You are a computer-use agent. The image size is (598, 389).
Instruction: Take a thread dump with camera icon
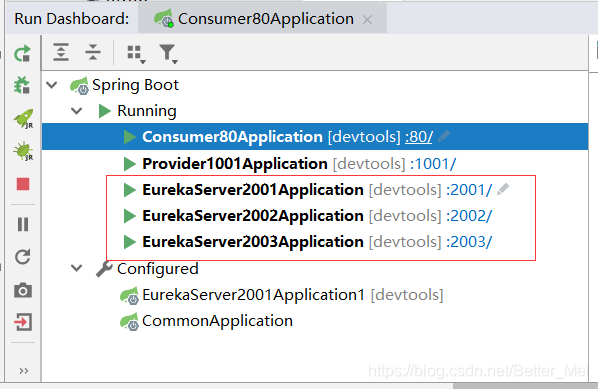click(23, 290)
